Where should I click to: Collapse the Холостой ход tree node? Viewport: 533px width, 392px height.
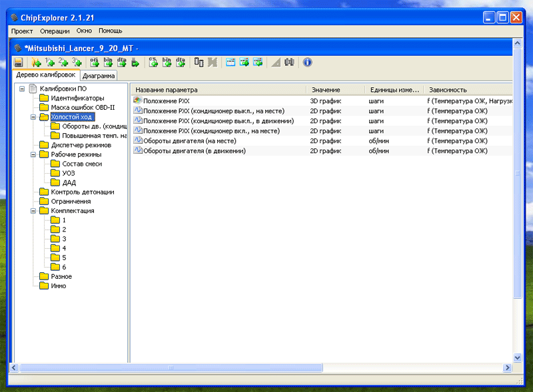tap(33, 117)
